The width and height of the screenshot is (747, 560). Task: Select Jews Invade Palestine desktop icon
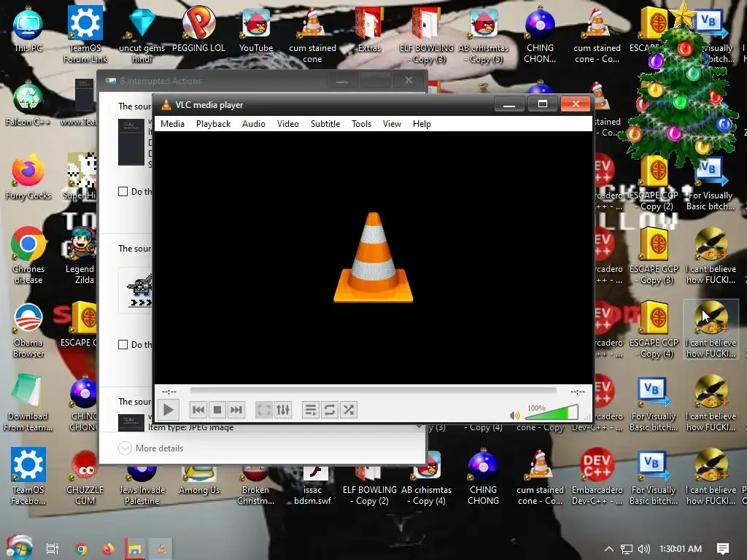click(142, 486)
